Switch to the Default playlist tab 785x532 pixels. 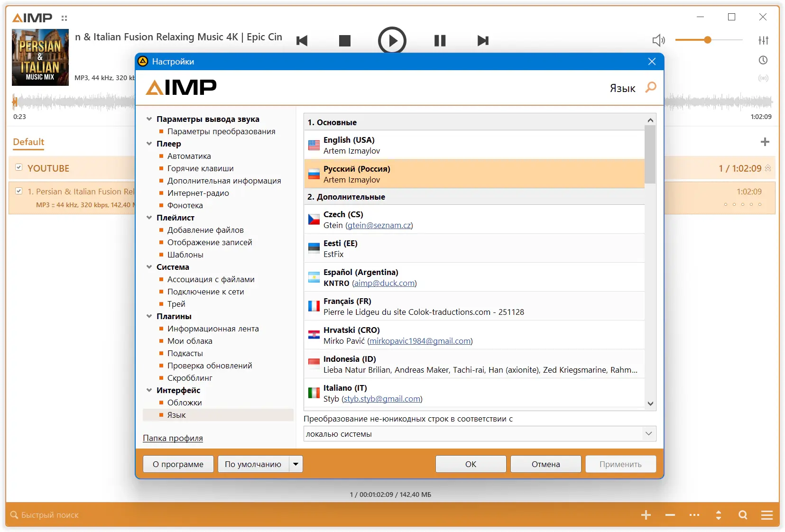pyautogui.click(x=28, y=142)
